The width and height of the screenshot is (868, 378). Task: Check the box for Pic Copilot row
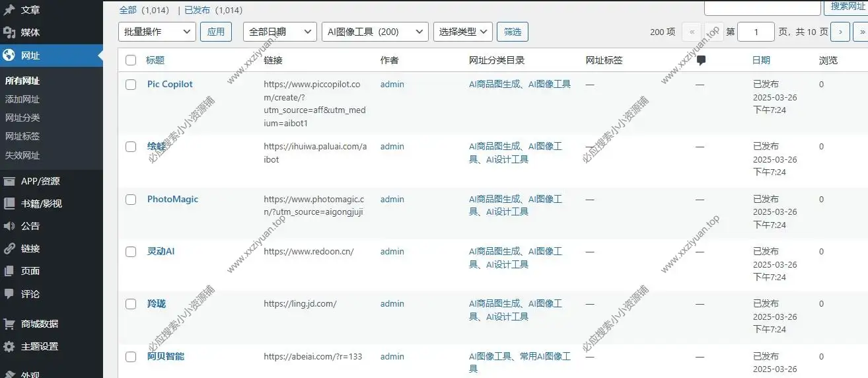(x=131, y=85)
